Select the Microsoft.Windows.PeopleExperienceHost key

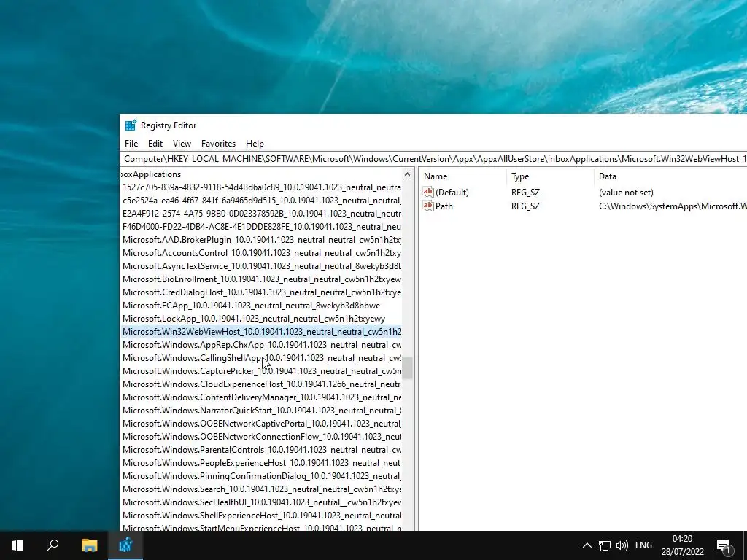point(262,463)
